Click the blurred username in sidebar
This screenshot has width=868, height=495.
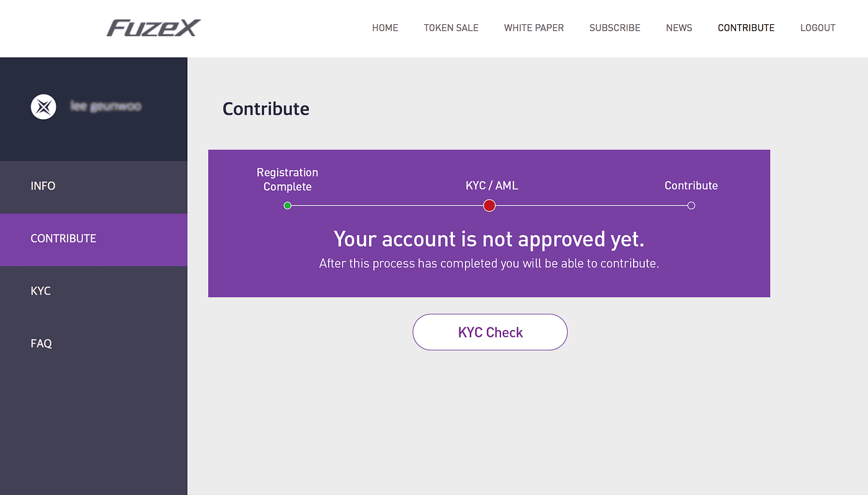coord(105,107)
